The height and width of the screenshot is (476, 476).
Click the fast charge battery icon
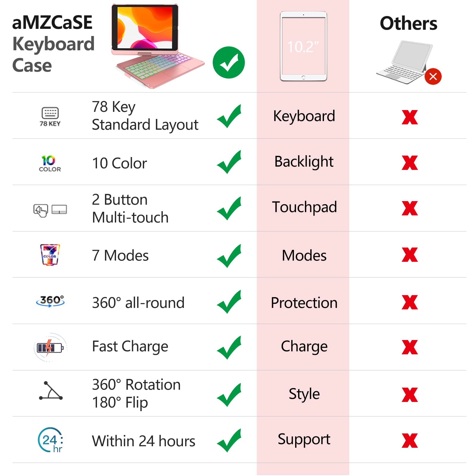(x=50, y=347)
